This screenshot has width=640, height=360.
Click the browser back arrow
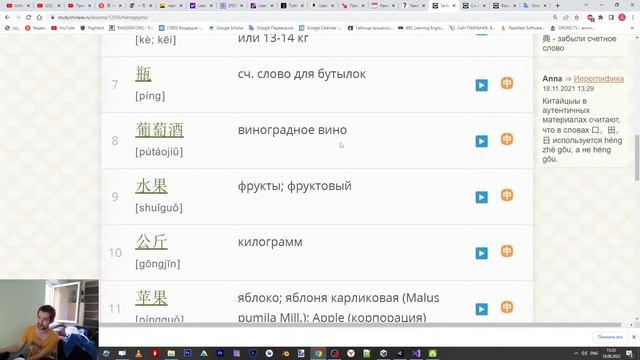pyautogui.click(x=7, y=18)
